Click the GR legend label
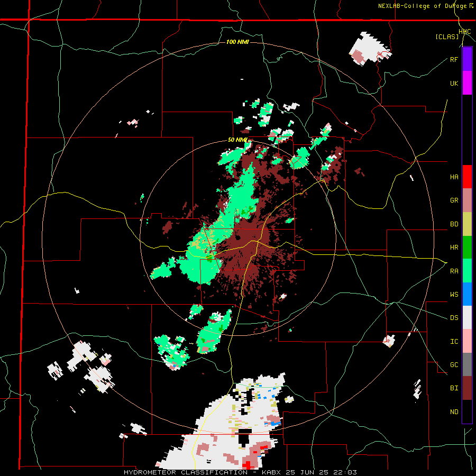The height and width of the screenshot is (476, 476). coord(454,200)
